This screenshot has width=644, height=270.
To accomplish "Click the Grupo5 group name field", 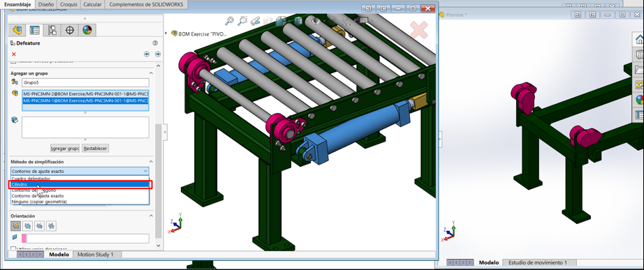I will [85, 82].
